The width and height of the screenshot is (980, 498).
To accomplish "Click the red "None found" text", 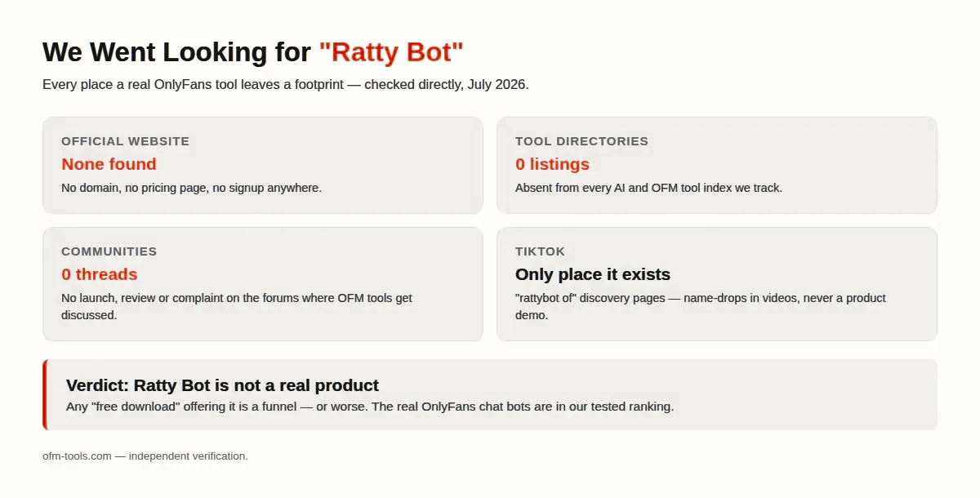I will [x=109, y=164].
